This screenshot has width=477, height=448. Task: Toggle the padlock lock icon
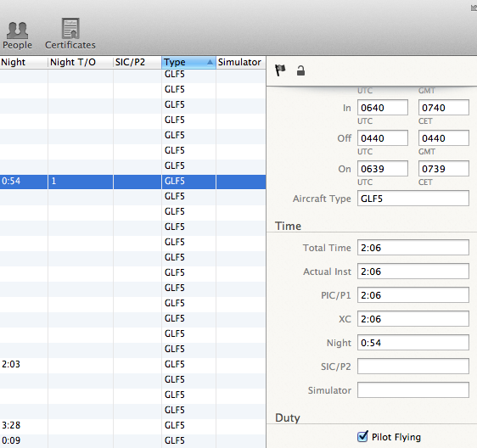(x=300, y=70)
